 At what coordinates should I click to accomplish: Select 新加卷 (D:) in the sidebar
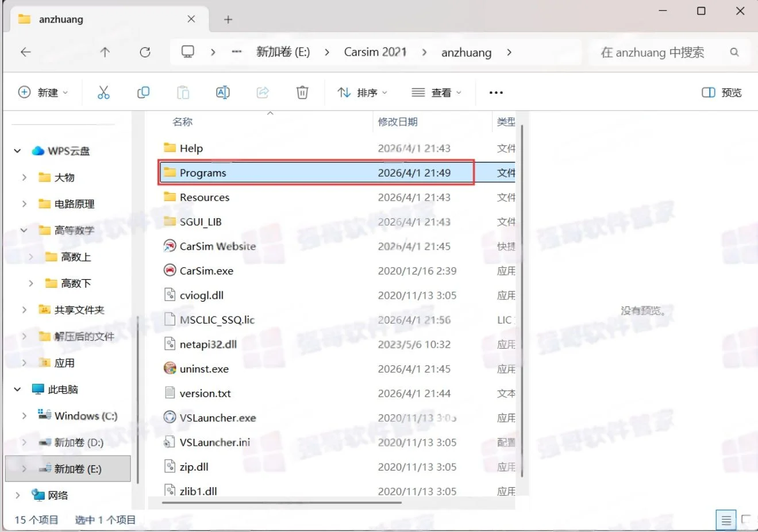pyautogui.click(x=79, y=442)
